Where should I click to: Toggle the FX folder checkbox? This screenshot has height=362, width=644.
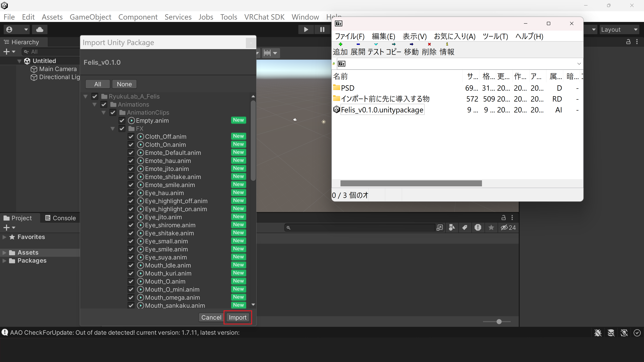point(122,128)
